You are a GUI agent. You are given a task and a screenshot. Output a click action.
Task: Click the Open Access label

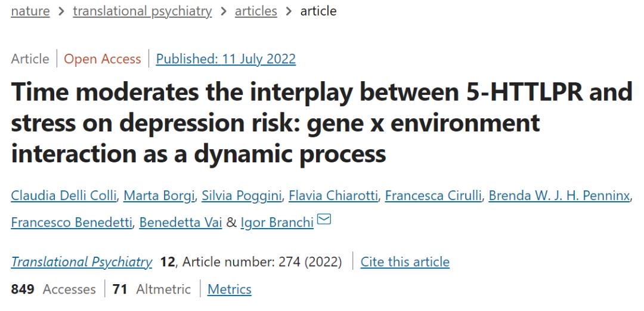[103, 59]
